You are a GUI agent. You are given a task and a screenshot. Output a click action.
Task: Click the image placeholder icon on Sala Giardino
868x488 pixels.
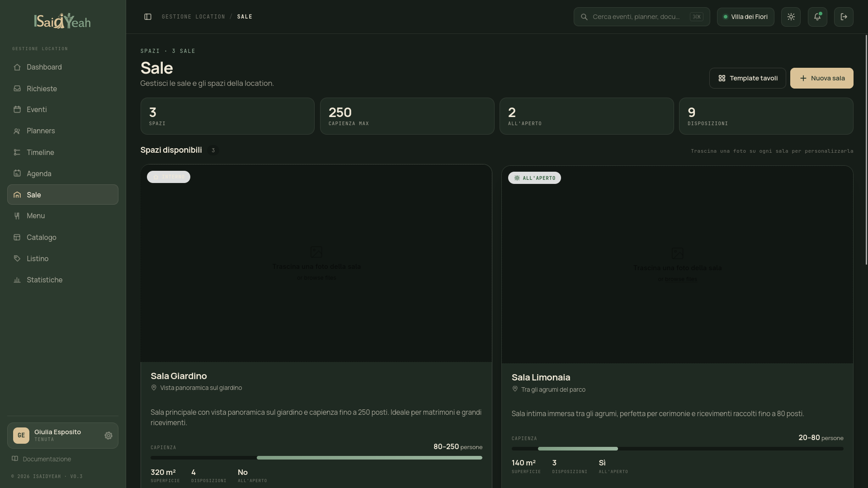tap(316, 252)
